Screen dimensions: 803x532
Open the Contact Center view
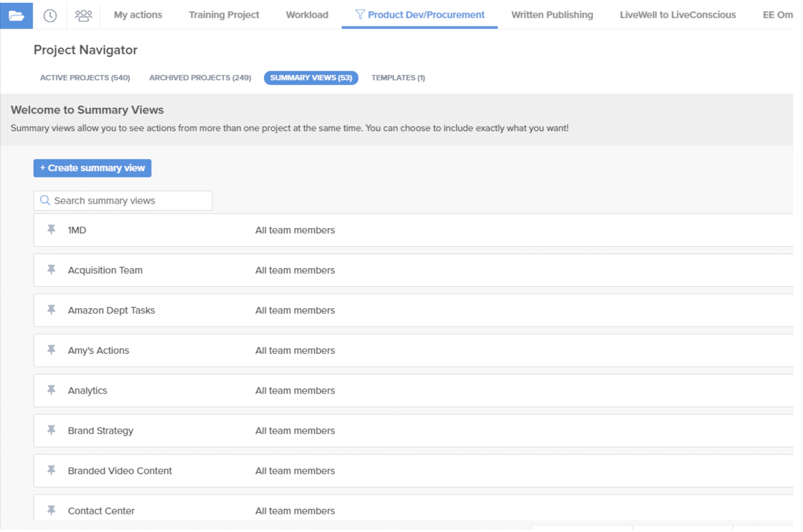[x=101, y=511]
